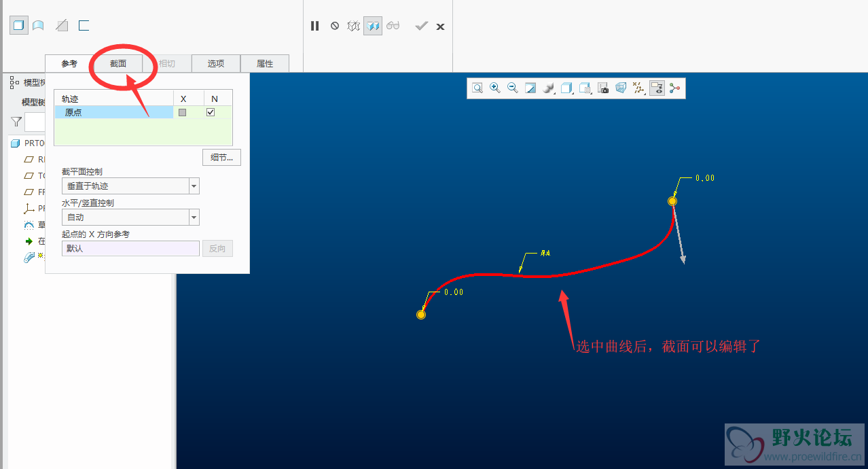Pause the sweep feature tool
Screen dimensions: 868x469
click(314, 26)
